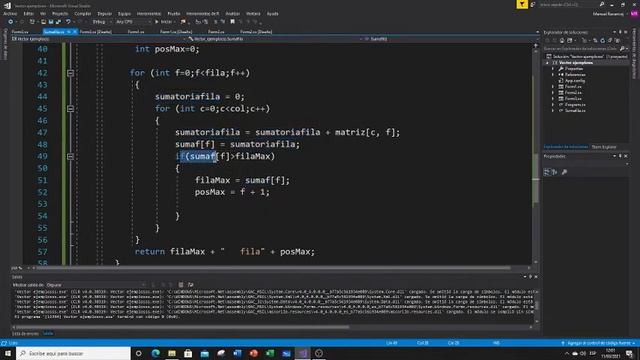
Task: Open Microsoft Edge from the taskbar
Action: (x=156, y=353)
